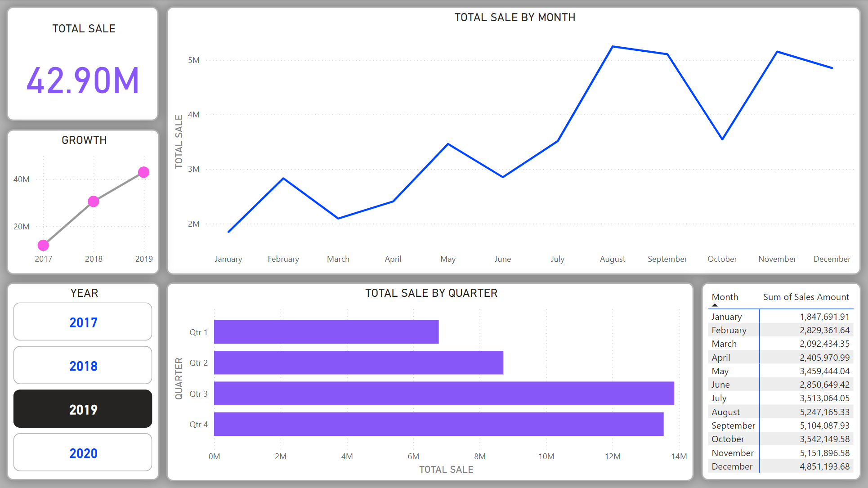This screenshot has width=868, height=488.
Task: Click the 2018 pink marker in Growth chart
Action: 94,201
